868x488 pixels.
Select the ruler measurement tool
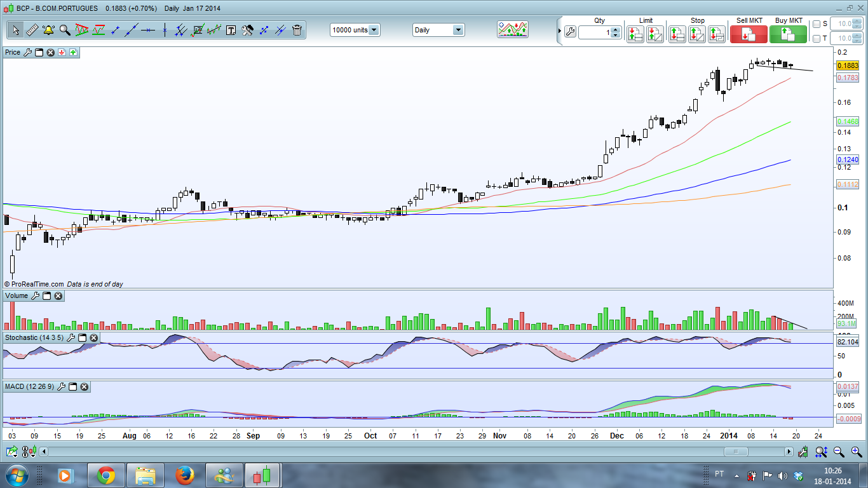32,30
